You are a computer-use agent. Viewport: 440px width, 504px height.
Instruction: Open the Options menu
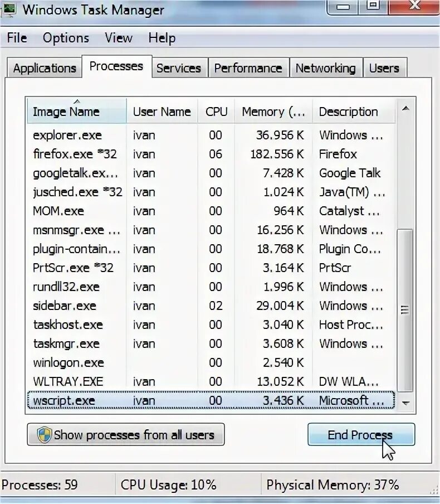pyautogui.click(x=66, y=38)
